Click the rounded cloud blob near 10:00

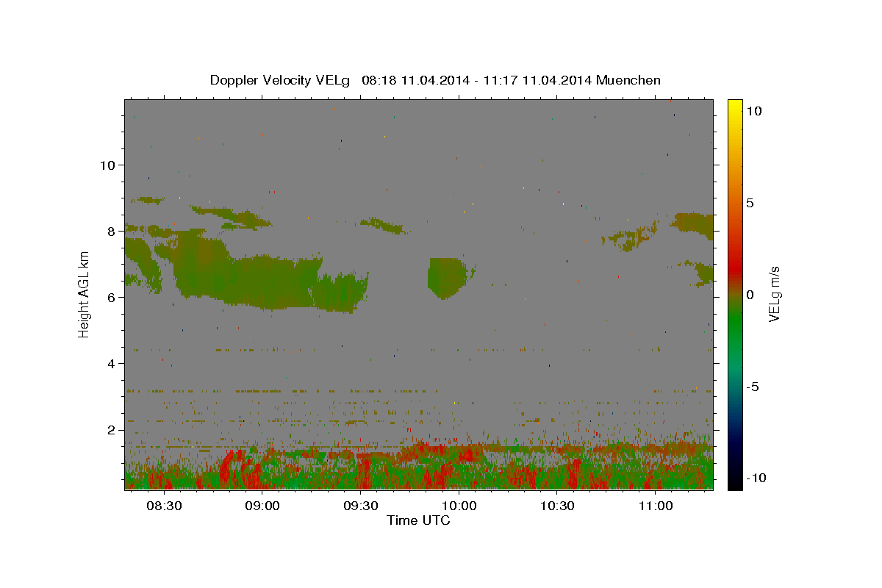pyautogui.click(x=448, y=278)
